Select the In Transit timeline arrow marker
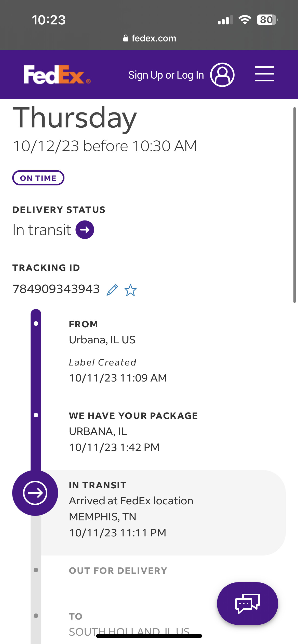 (x=35, y=493)
